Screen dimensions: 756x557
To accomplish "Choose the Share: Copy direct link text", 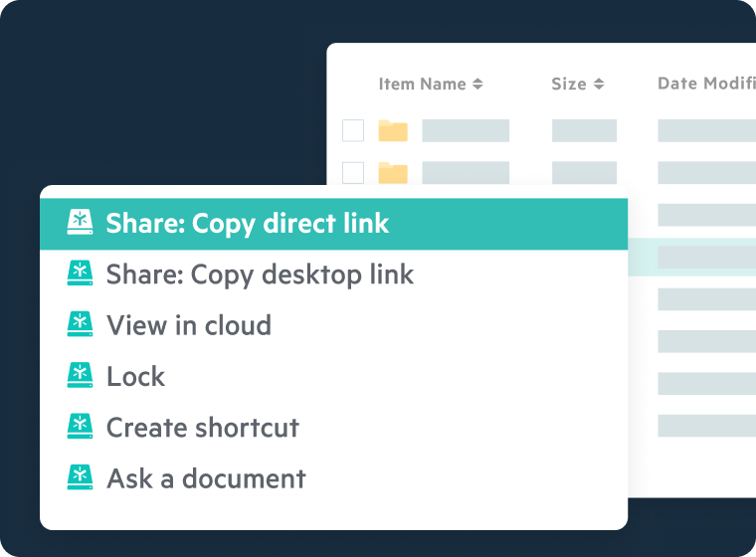I will 248,223.
